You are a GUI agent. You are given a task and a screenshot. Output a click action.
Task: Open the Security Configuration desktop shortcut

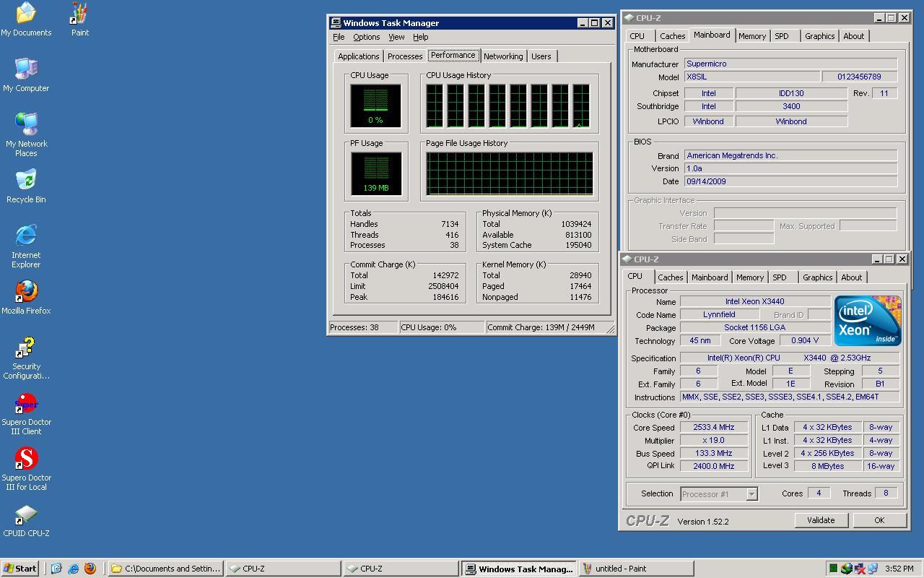(26, 358)
